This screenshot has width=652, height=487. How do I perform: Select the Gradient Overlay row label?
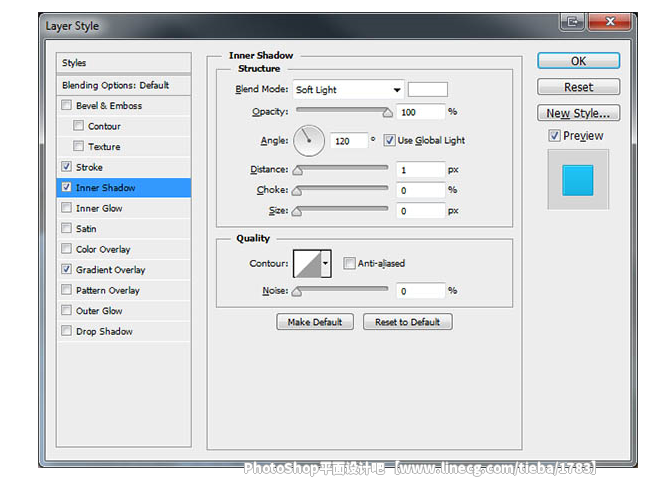[111, 270]
